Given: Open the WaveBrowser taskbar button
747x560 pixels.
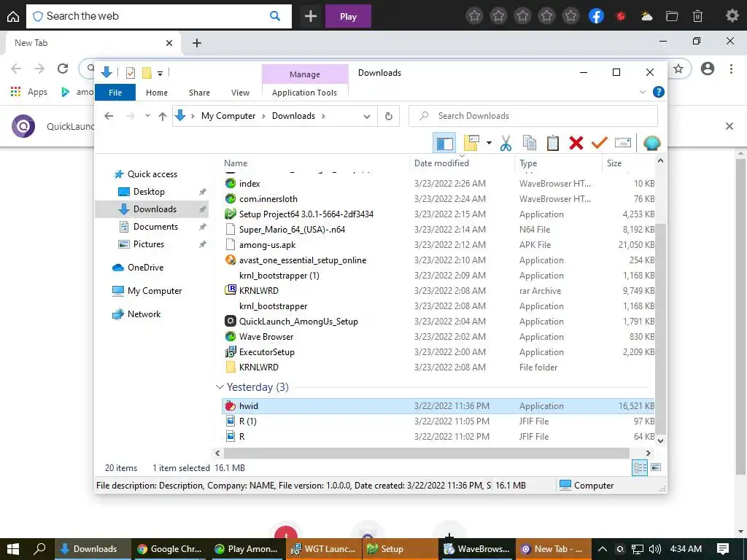Looking at the screenshot, I should [x=477, y=549].
